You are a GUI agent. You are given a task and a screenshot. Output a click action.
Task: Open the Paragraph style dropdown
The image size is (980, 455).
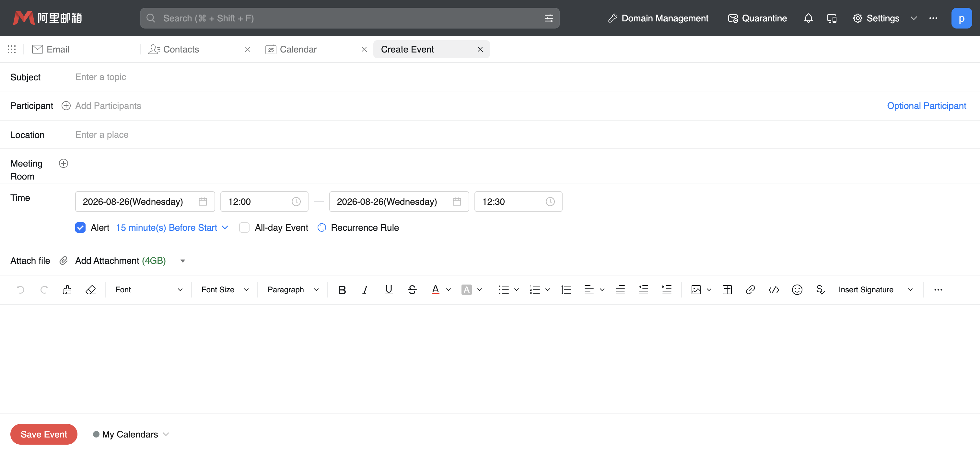pos(293,290)
